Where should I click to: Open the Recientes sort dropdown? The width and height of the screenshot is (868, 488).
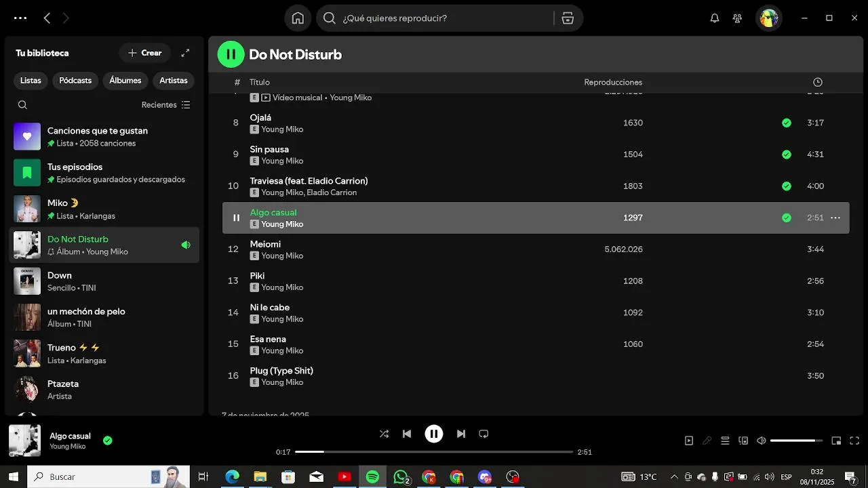166,105
